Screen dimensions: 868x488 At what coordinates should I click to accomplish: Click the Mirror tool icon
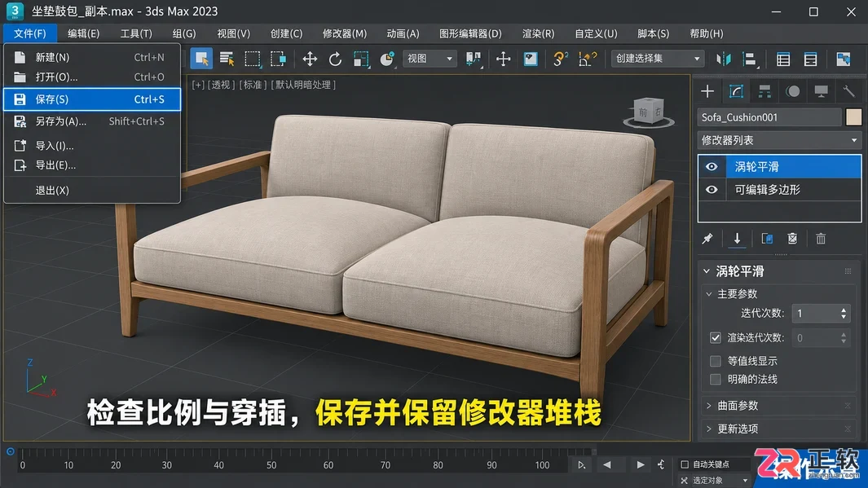pos(724,59)
